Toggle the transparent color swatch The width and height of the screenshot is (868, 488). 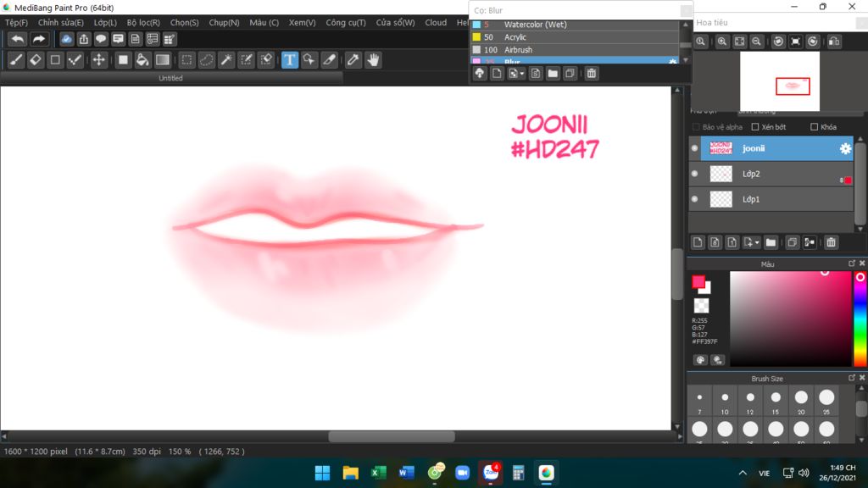tap(701, 305)
